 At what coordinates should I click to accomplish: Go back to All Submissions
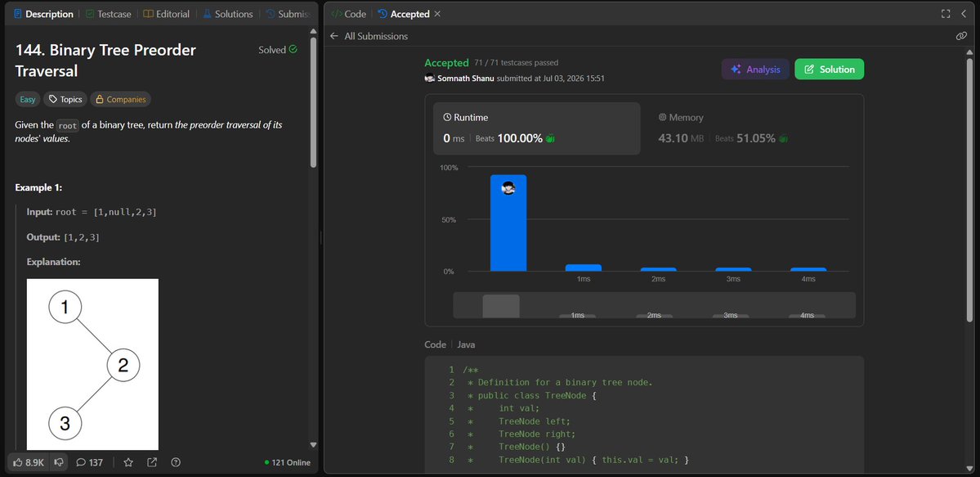(376, 36)
